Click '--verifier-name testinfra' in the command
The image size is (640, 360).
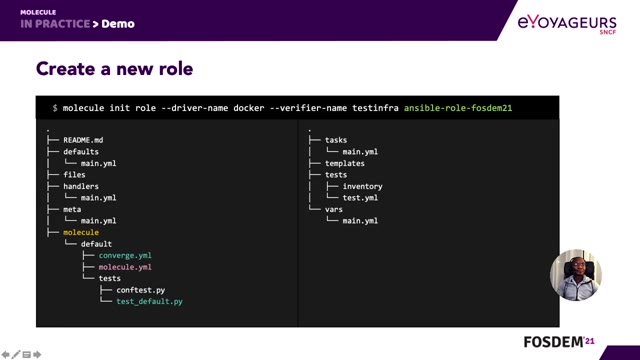(334, 108)
